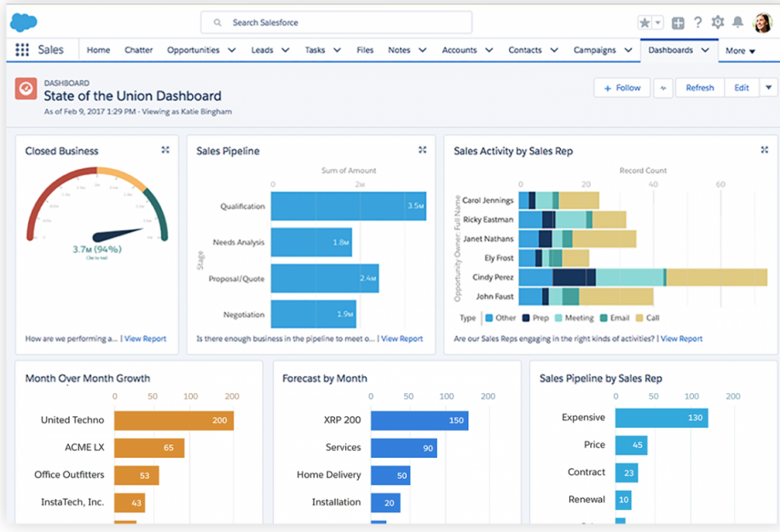The width and height of the screenshot is (780, 532).
Task: Expand the Accounts dropdown chevron
Action: pos(489,49)
